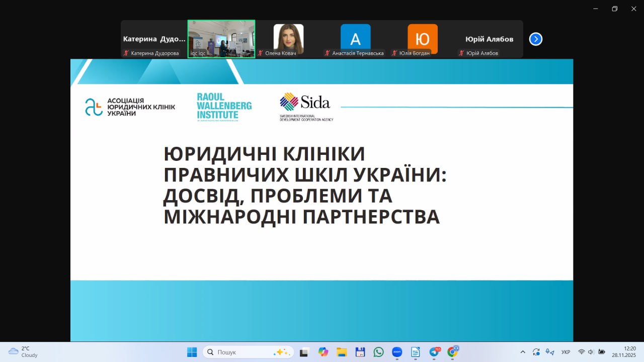This screenshot has width=644, height=362.
Task: Open Task View from the taskbar
Action: click(x=304, y=352)
